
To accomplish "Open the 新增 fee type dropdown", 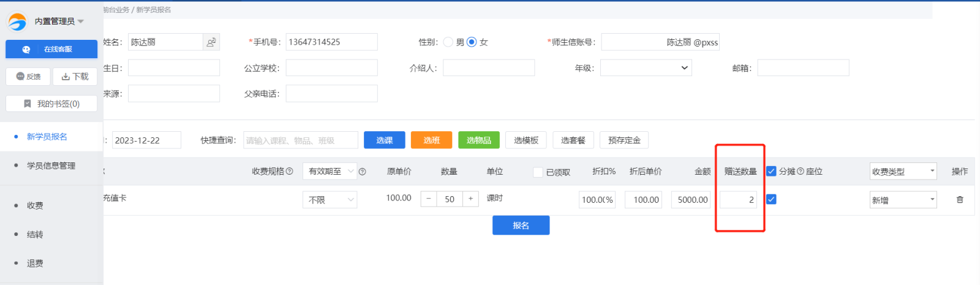I will [x=903, y=200].
